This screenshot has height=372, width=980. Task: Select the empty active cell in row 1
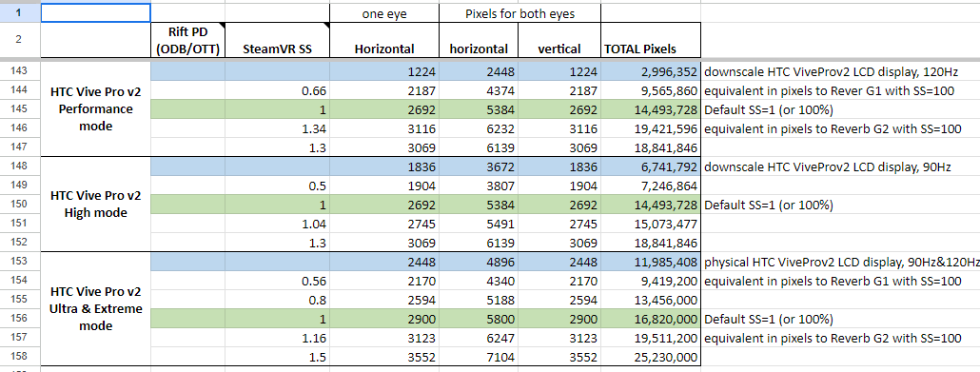[96, 13]
